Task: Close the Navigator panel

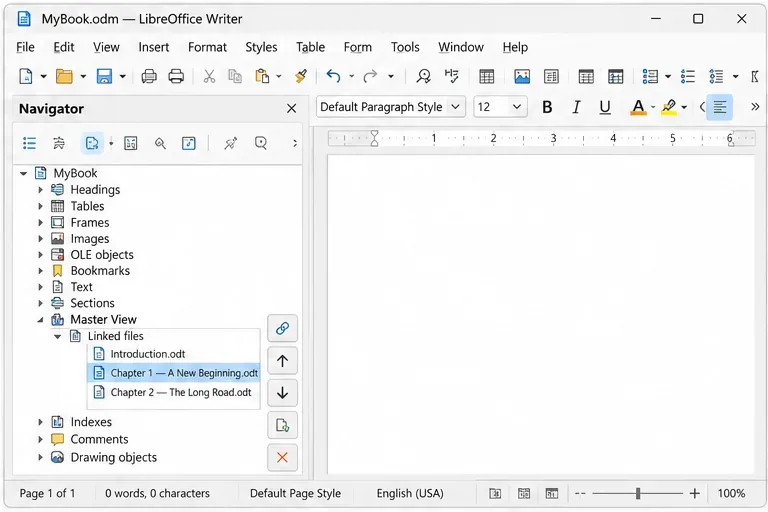Action: 291,108
